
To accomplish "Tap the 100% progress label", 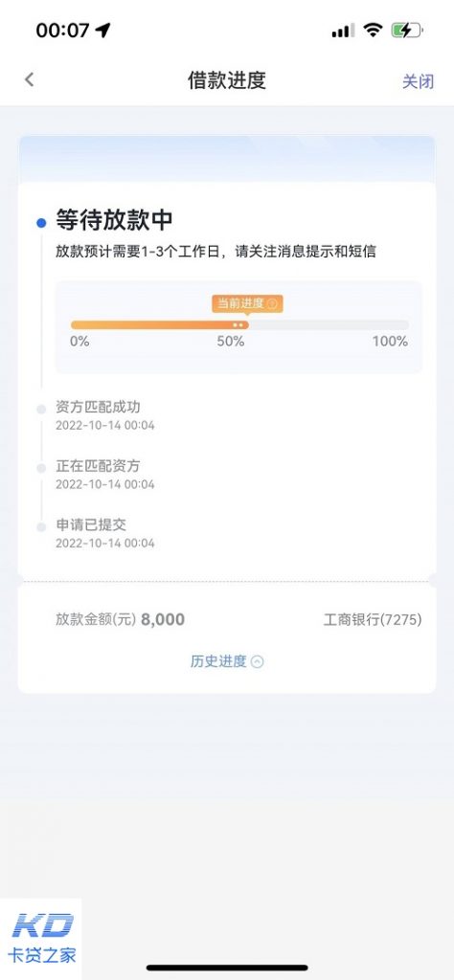I will click(390, 342).
